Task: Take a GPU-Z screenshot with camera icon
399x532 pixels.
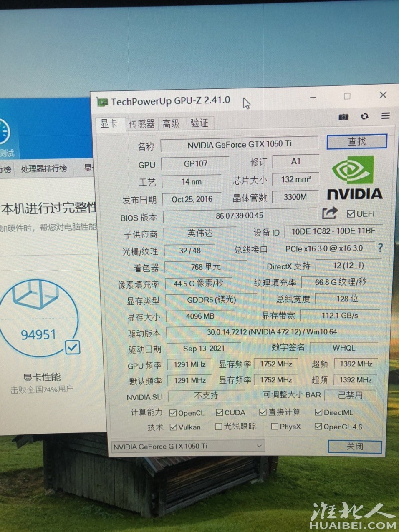Action: click(343, 117)
